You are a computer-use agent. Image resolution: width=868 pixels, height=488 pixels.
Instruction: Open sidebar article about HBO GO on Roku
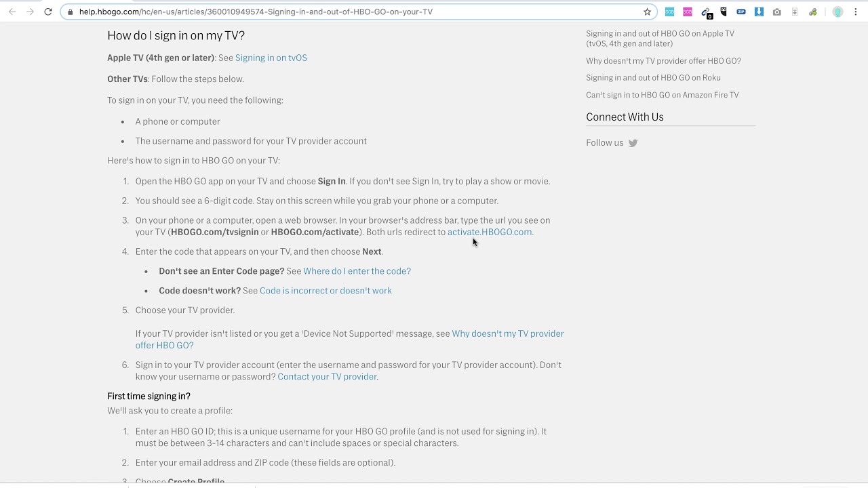coord(653,78)
